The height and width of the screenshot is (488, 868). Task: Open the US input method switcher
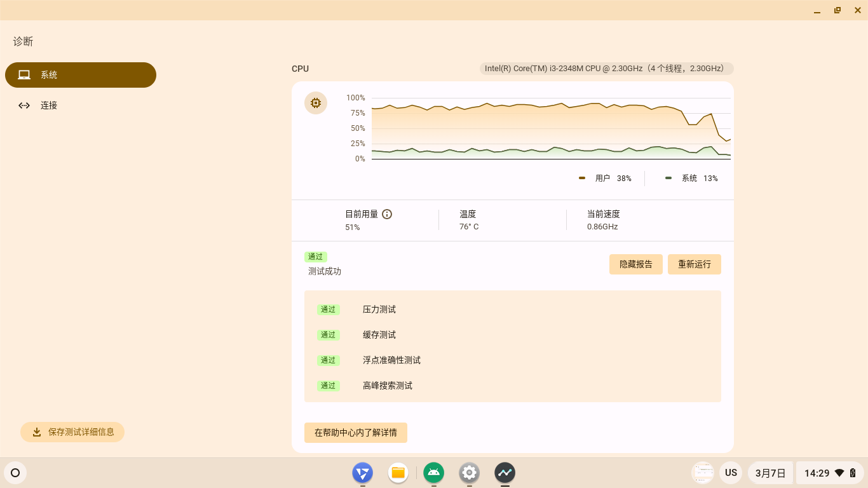[731, 473]
